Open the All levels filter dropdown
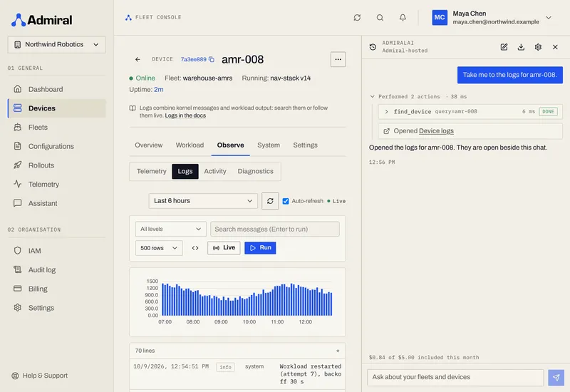Image resolution: width=570 pixels, height=392 pixels. [x=171, y=229]
